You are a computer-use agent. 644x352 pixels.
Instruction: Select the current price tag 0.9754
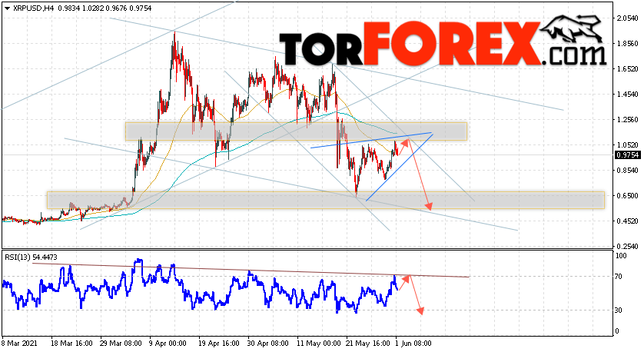click(627, 154)
